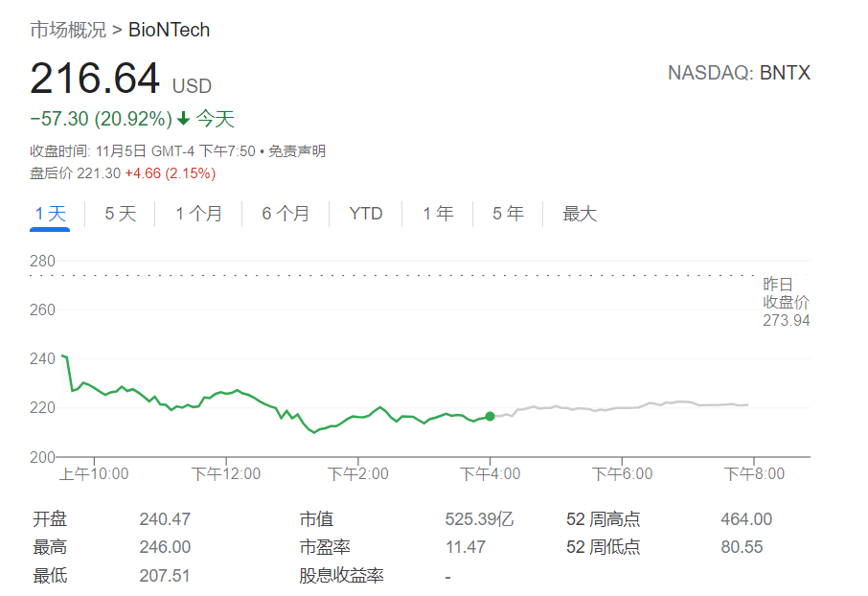Screen dimensions: 868x596
Task: Switch to the 5 年 tab
Action: (x=508, y=214)
